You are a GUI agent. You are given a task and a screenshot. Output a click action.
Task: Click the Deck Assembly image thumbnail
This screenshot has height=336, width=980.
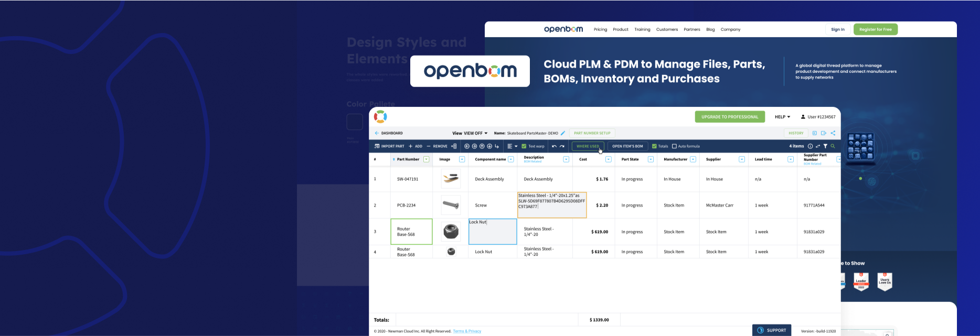click(451, 179)
